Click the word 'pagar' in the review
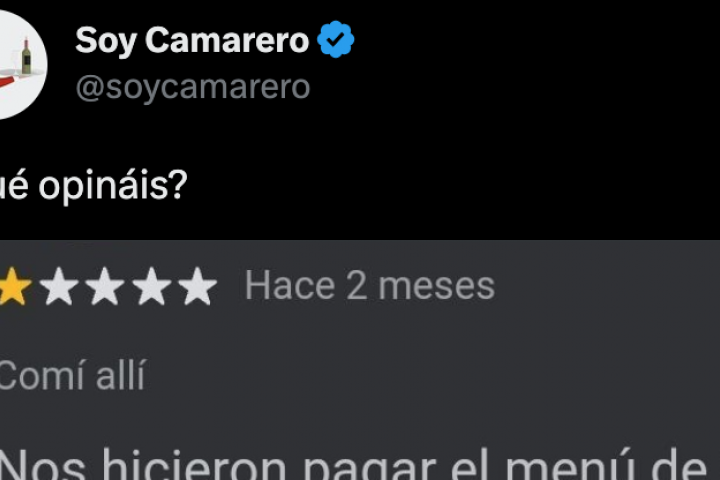Image resolution: width=720 pixels, height=480 pixels. click(369, 468)
